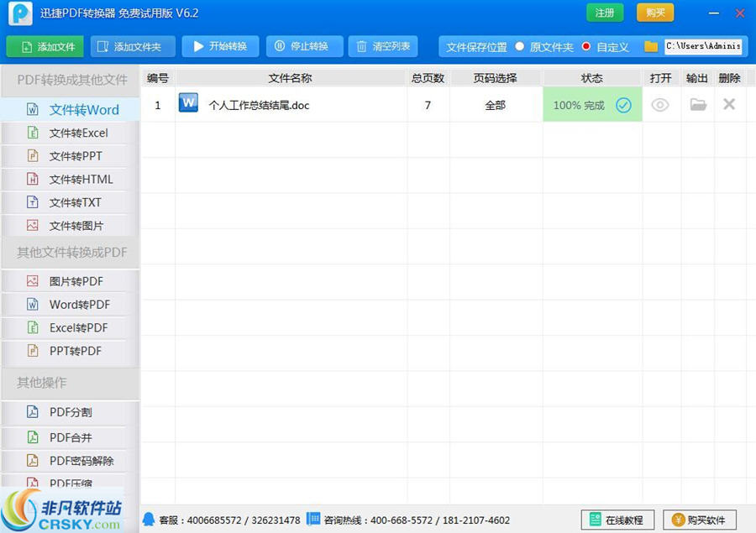756x533 pixels.
Task: Select 文件转图片 in sidebar
Action: click(71, 226)
